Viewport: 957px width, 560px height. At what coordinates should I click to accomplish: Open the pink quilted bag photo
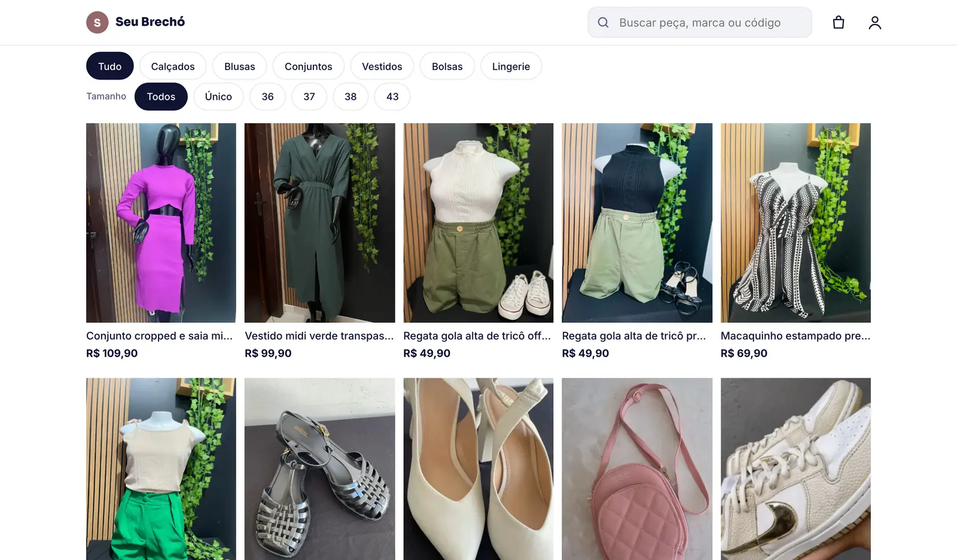point(637,469)
